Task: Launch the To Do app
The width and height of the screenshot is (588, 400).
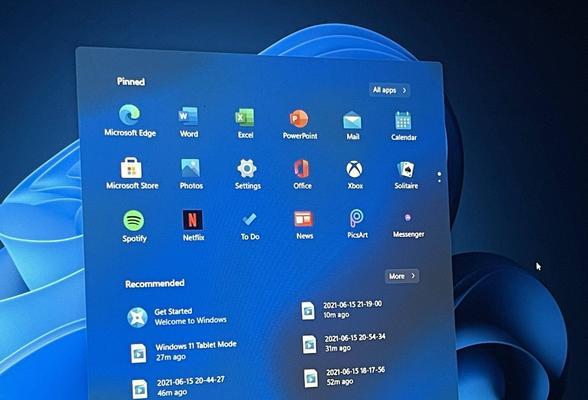Action: click(249, 226)
